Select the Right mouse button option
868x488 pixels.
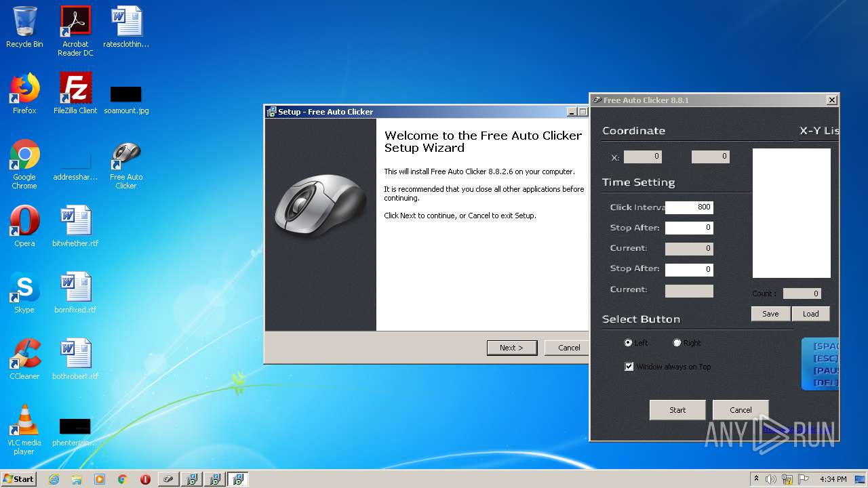677,343
